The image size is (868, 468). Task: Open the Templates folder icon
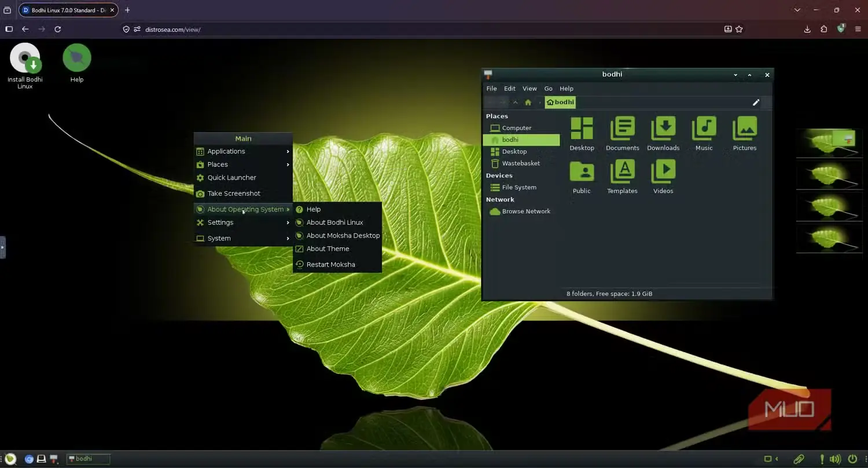(x=623, y=171)
